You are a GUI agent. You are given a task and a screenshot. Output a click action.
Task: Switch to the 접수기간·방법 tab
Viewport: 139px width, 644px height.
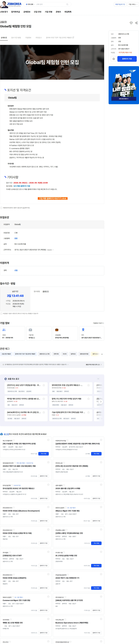tap(16, 37)
